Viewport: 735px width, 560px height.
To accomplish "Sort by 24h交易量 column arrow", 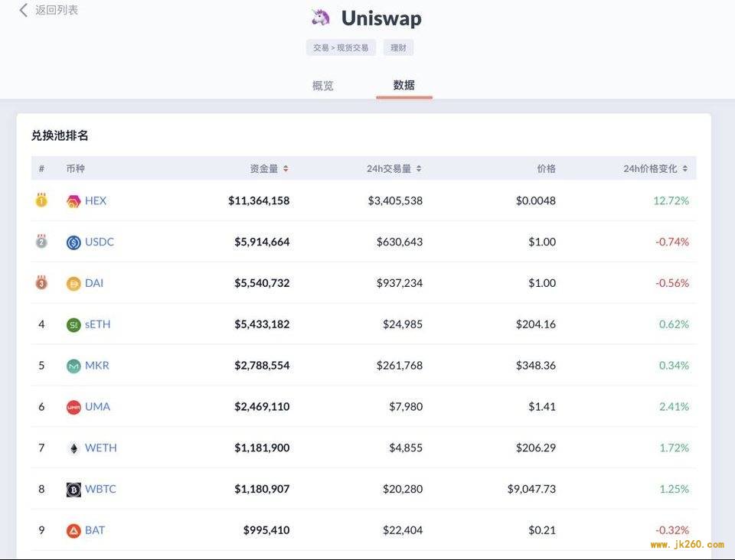I will pyautogui.click(x=419, y=168).
